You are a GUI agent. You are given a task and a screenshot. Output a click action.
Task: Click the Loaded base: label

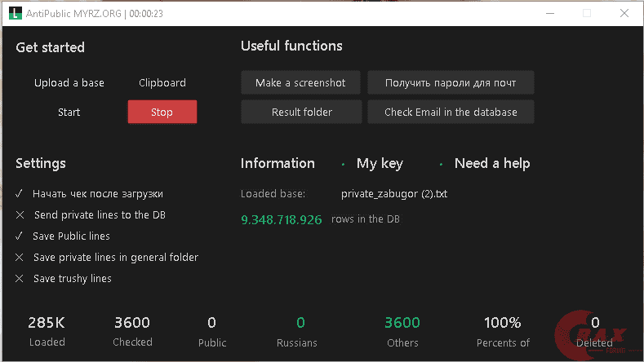pos(273,194)
